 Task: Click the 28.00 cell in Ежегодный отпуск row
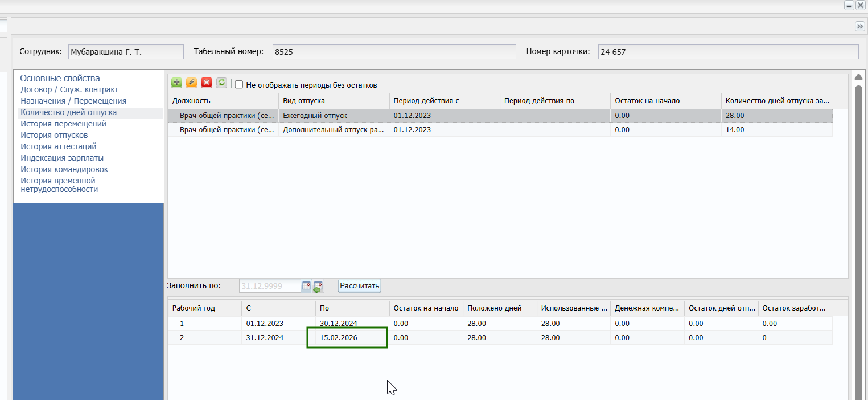776,116
